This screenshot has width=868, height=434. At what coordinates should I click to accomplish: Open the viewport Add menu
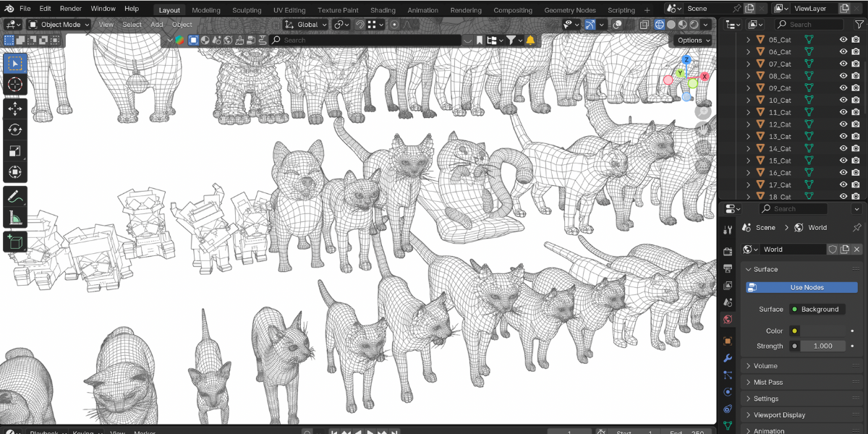coord(157,25)
